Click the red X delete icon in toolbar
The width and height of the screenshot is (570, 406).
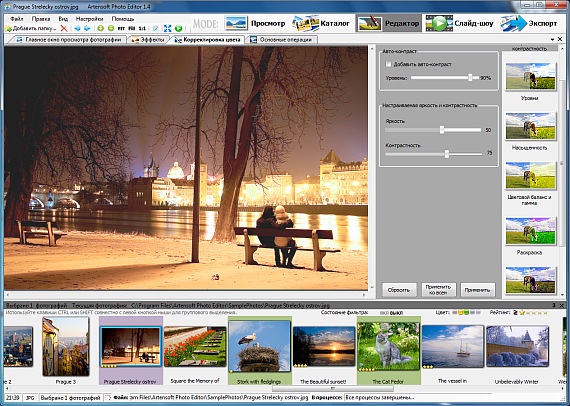(x=64, y=28)
